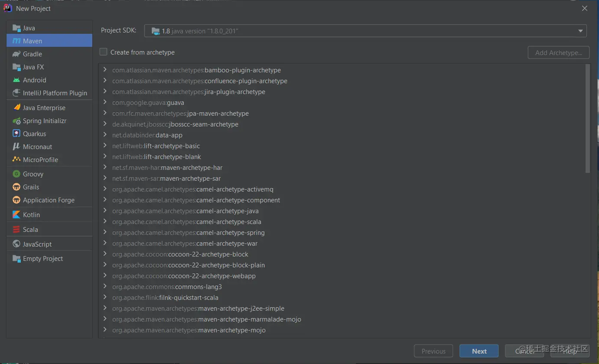
Task: Select Spring Initializr project type label
Action: 45,121
